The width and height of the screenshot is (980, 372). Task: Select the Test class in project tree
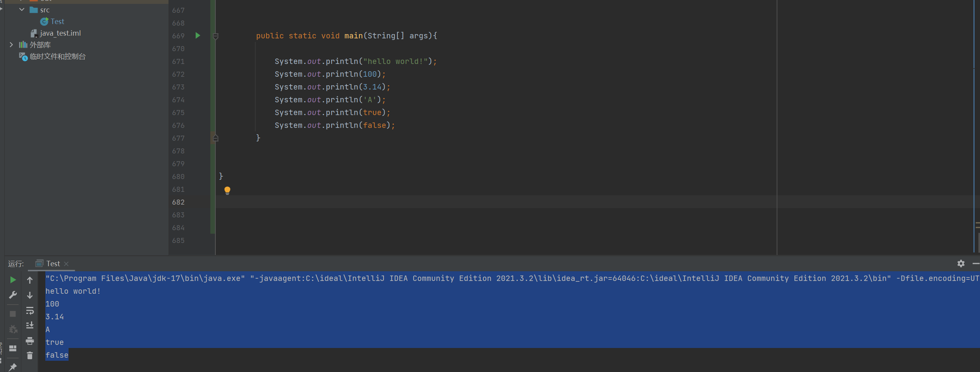coord(57,22)
